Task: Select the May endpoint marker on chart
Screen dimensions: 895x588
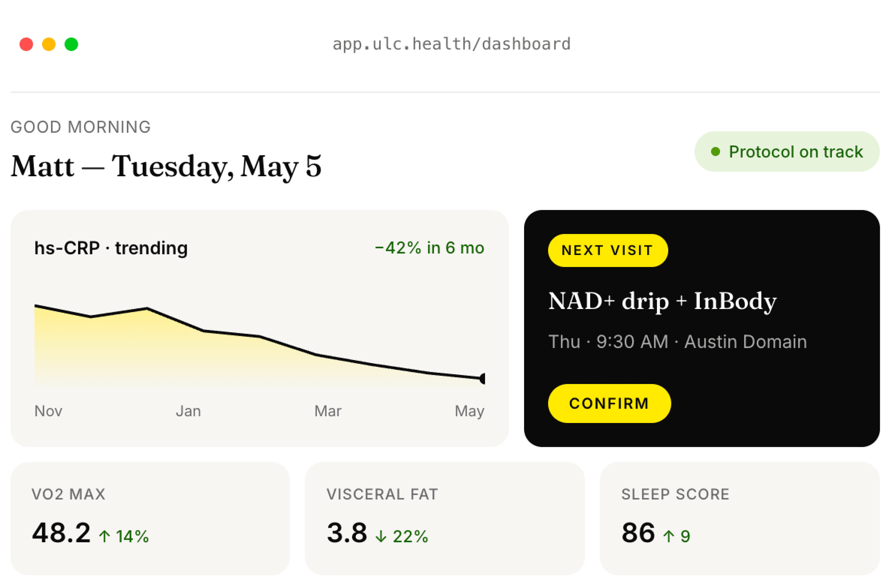Action: click(x=482, y=378)
